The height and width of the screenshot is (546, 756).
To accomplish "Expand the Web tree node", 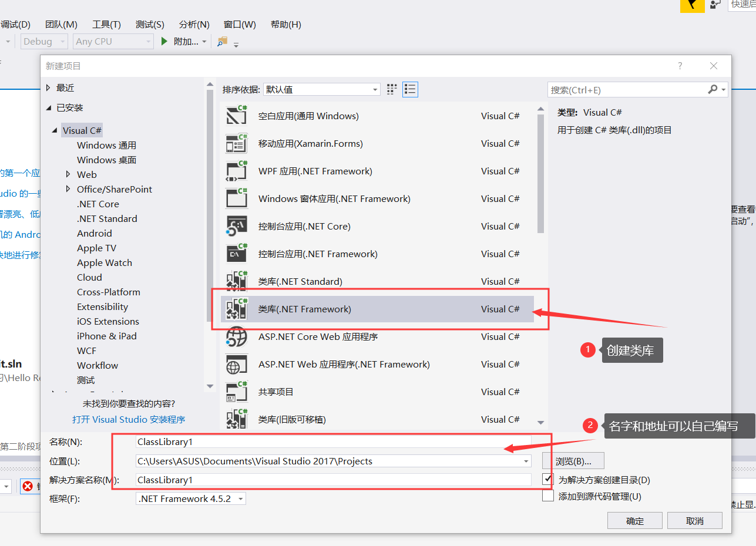I will tap(69, 174).
